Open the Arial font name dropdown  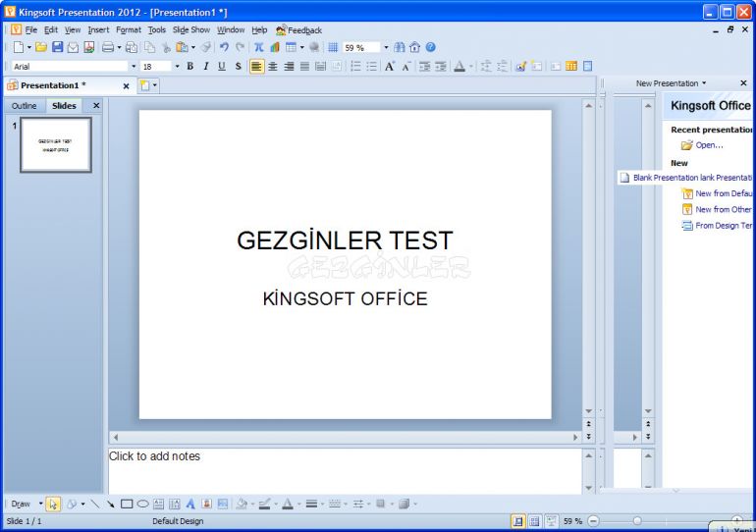[134, 67]
